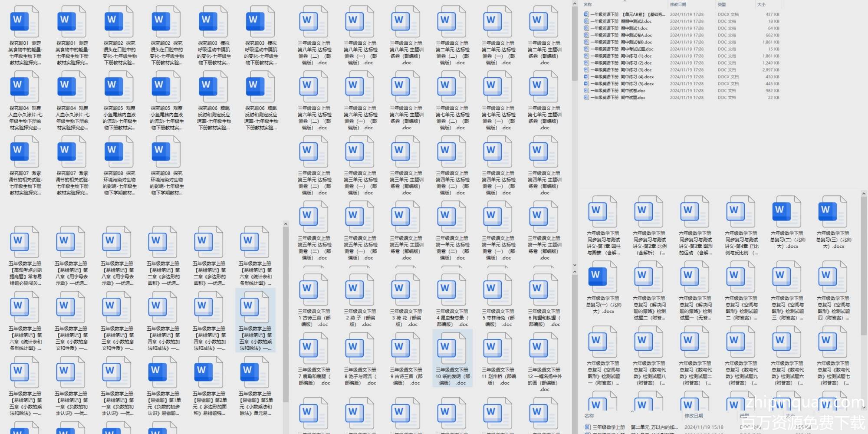
Task: Select the 三年级语文下册 11 赵州桥 file icon
Action: 498,349
